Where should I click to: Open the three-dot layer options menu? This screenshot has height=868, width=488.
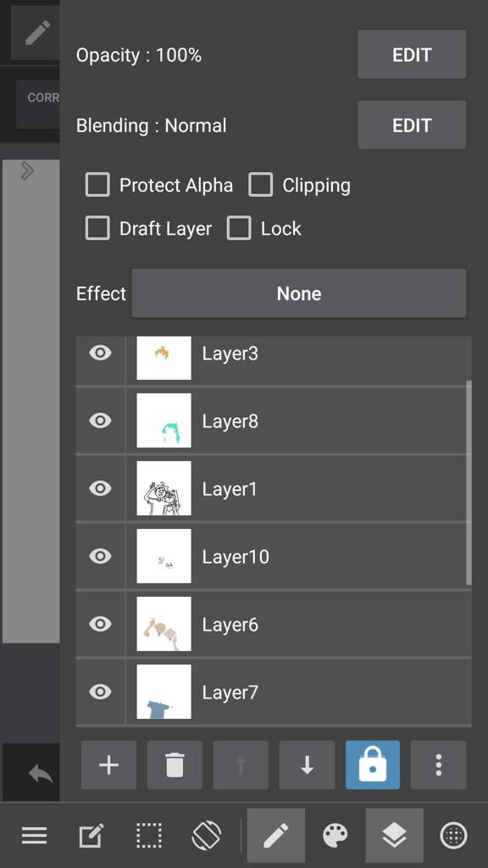(x=438, y=765)
